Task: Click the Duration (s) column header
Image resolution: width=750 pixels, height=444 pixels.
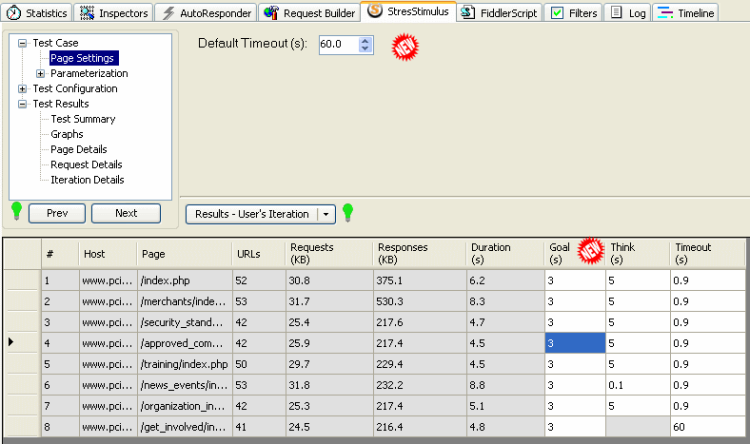Action: click(x=505, y=254)
